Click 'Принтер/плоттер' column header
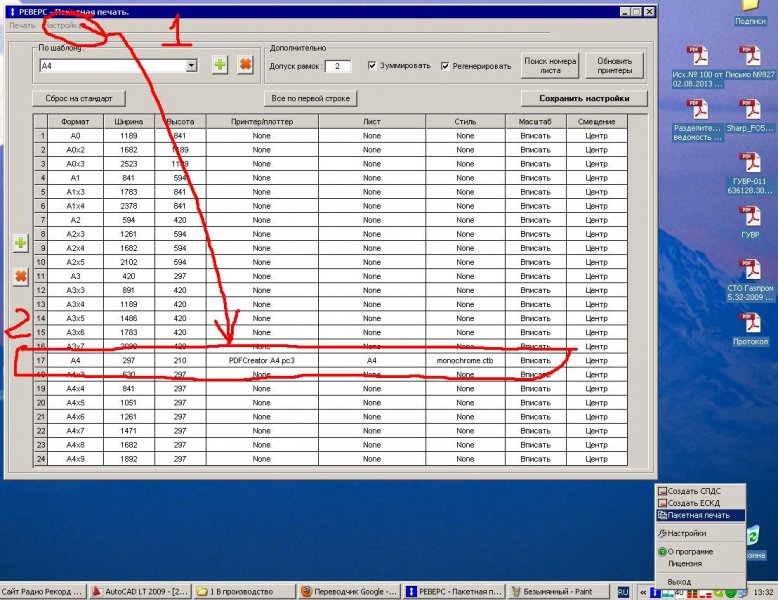 pyautogui.click(x=262, y=122)
